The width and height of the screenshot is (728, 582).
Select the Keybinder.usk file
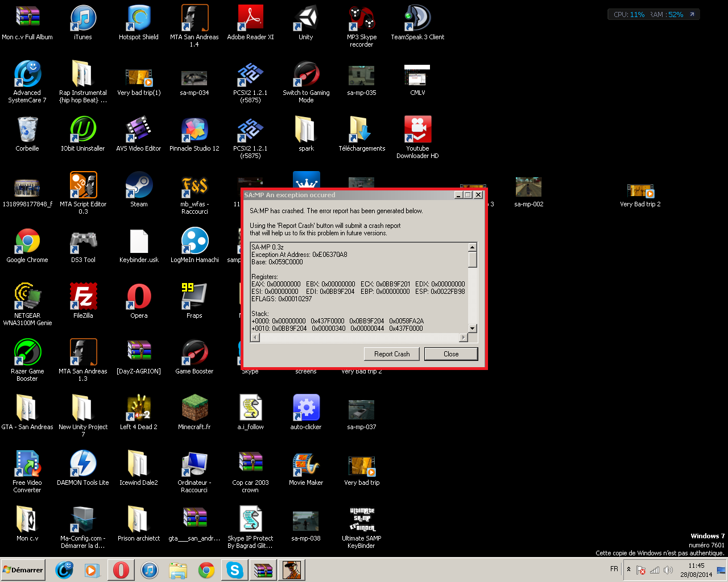[139, 246]
